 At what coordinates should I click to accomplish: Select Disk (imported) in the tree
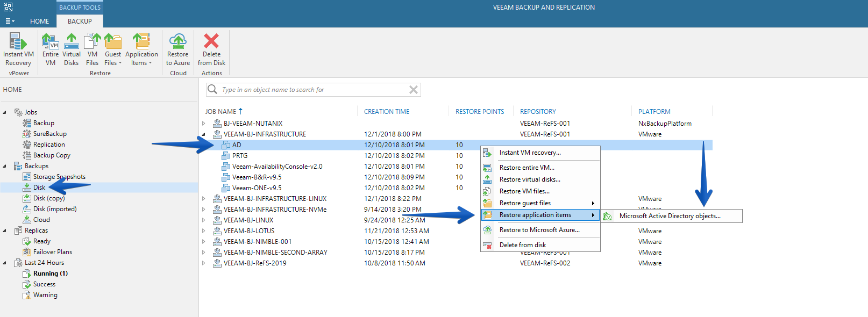pos(55,209)
